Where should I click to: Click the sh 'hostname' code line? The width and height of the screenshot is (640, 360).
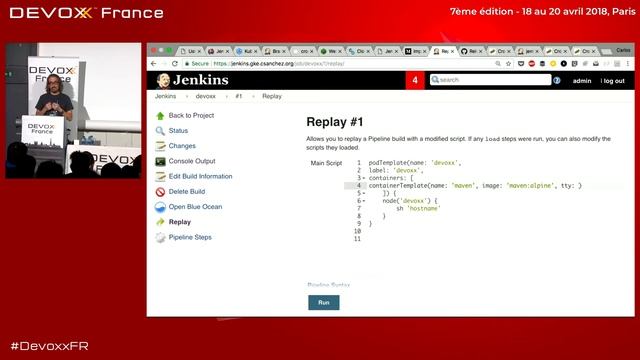(x=418, y=209)
